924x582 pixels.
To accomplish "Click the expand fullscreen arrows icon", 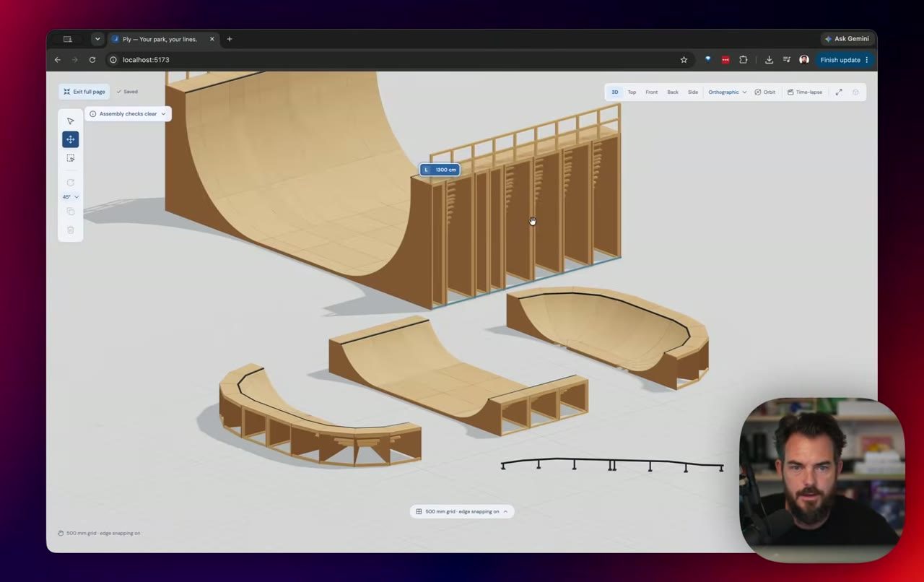I will 839,92.
